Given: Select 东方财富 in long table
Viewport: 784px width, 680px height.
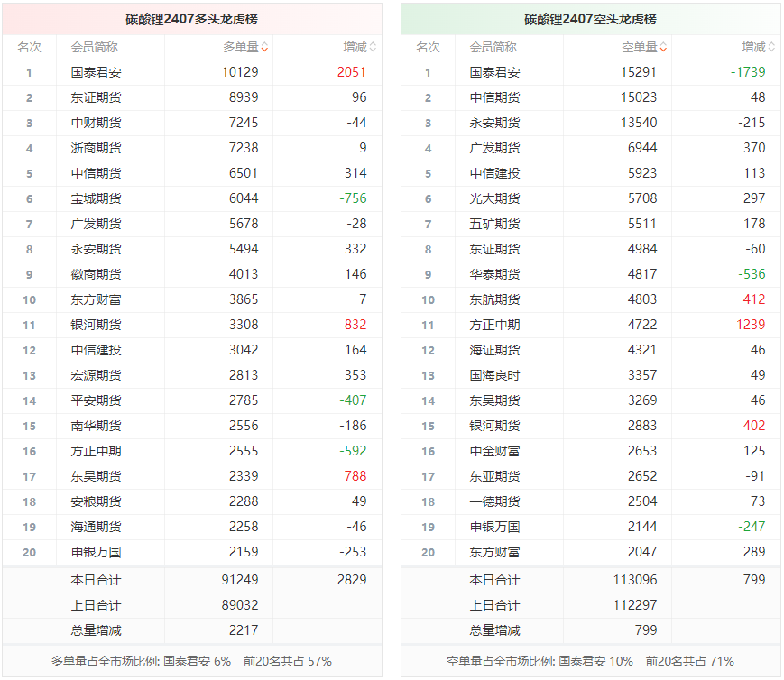Looking at the screenshot, I should tap(96, 299).
